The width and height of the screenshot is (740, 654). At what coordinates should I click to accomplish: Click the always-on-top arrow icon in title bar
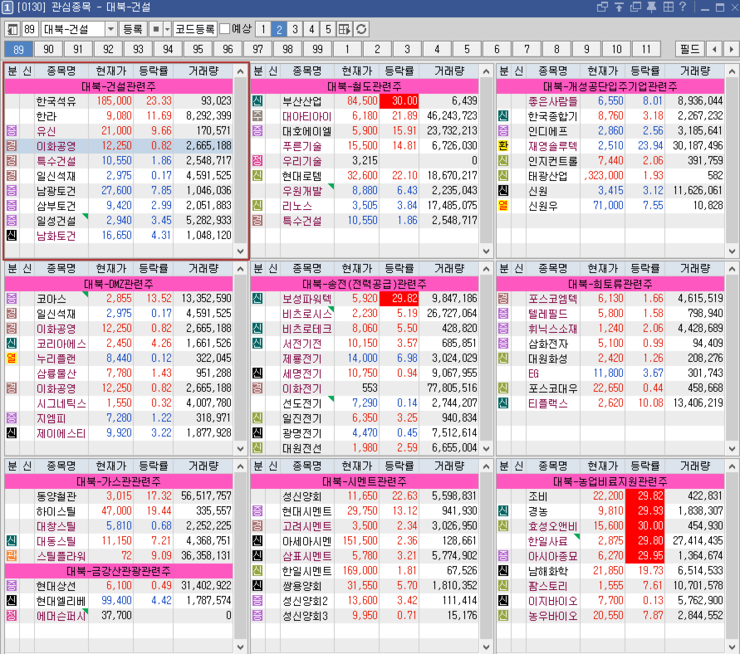pos(619,7)
